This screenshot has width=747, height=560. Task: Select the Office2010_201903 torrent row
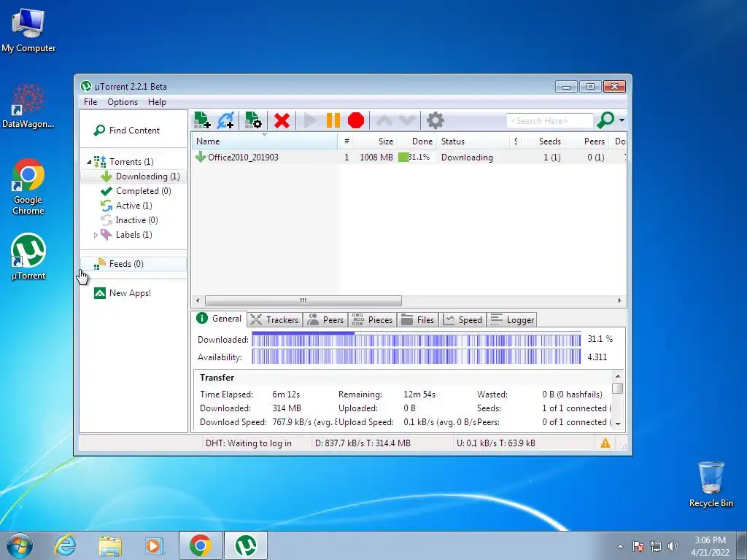click(409, 157)
